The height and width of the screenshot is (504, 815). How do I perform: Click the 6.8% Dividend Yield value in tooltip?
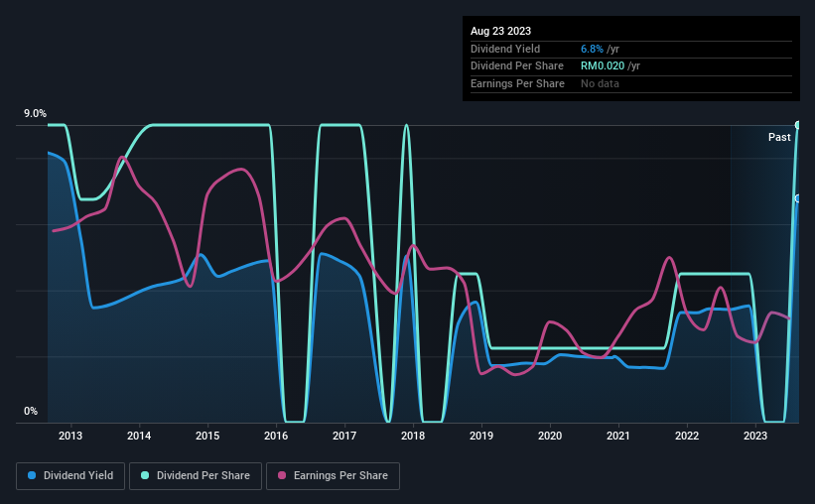click(x=592, y=49)
